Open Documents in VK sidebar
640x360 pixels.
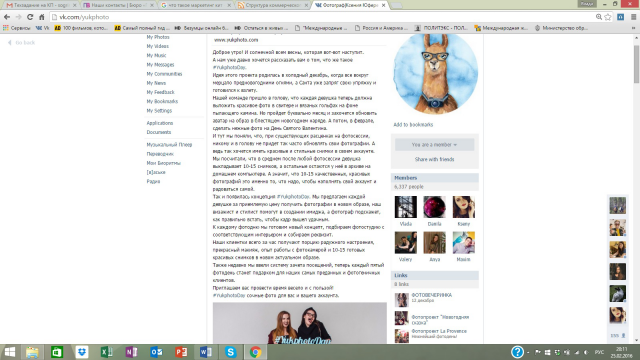point(159,132)
